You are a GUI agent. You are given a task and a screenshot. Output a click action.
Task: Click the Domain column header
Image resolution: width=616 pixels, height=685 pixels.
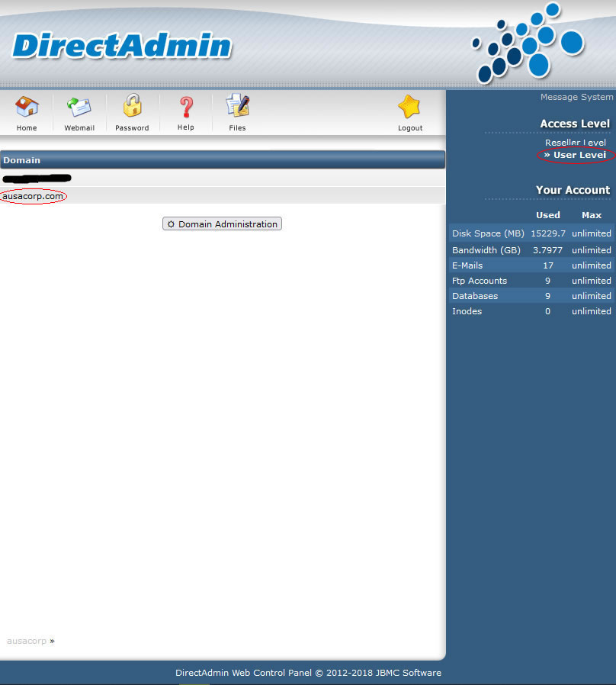(x=21, y=160)
